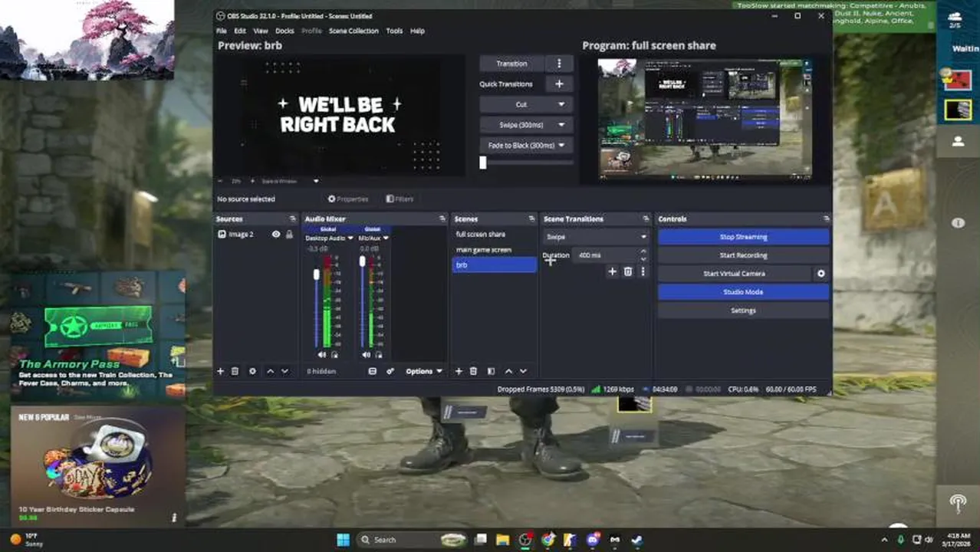Click the Transition button
This screenshot has width=980, height=552.
(512, 64)
